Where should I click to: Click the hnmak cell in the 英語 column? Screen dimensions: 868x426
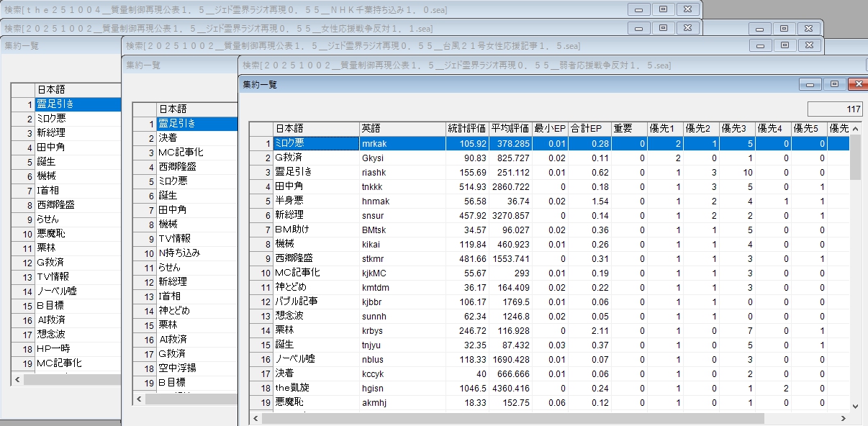pyautogui.click(x=402, y=201)
